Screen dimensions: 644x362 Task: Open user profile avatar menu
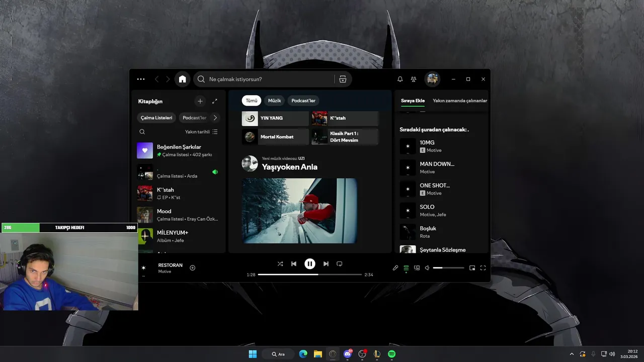tap(432, 79)
